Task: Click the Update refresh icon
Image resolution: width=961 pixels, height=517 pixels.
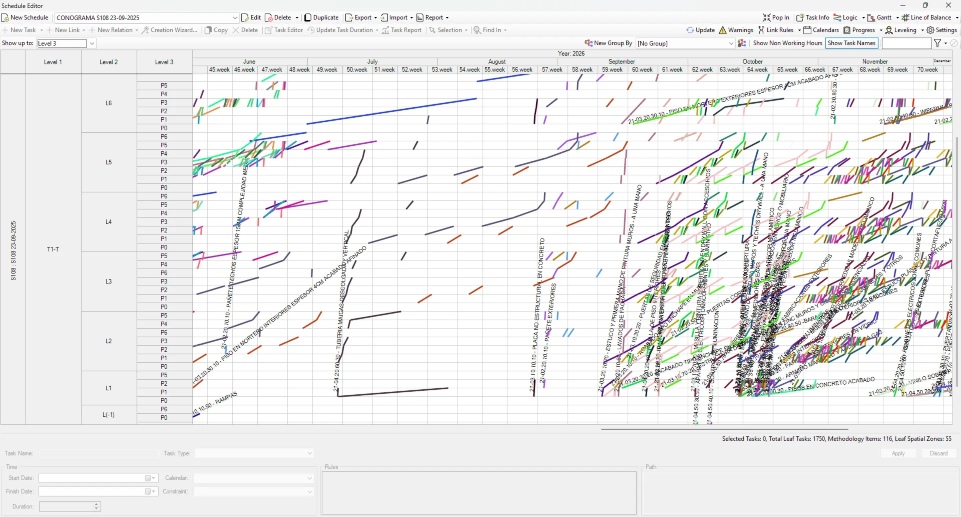Action: point(690,30)
